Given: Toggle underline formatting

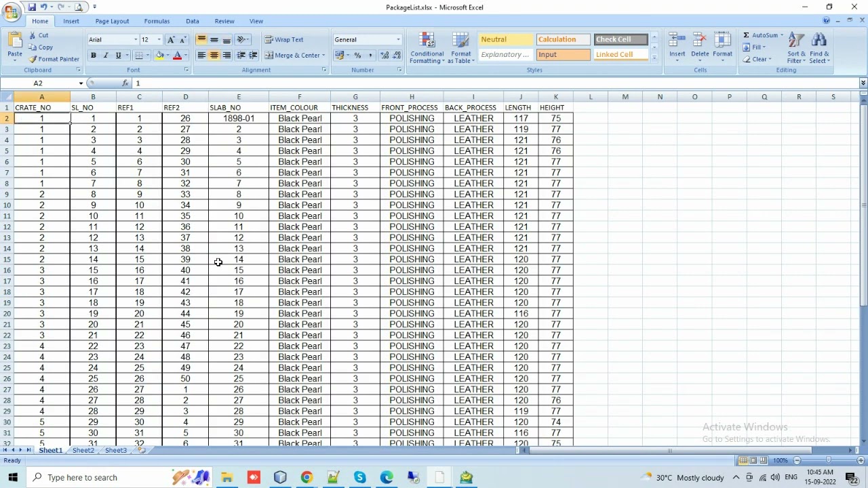Looking at the screenshot, I should coord(118,56).
